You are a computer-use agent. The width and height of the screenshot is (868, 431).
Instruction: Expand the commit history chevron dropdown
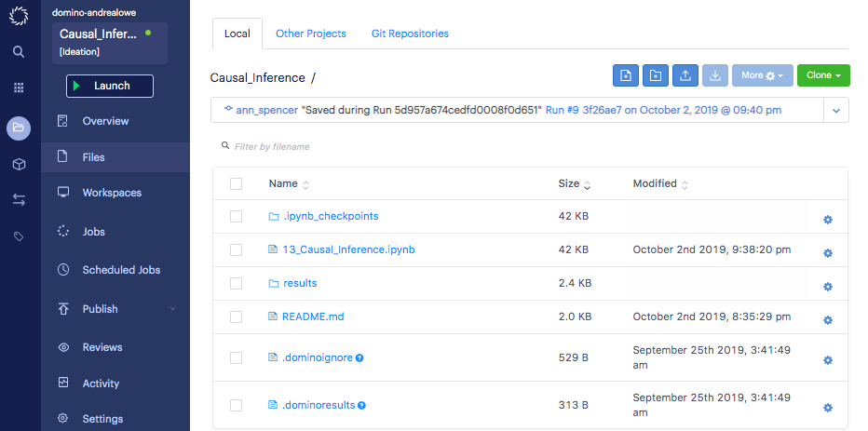click(835, 110)
